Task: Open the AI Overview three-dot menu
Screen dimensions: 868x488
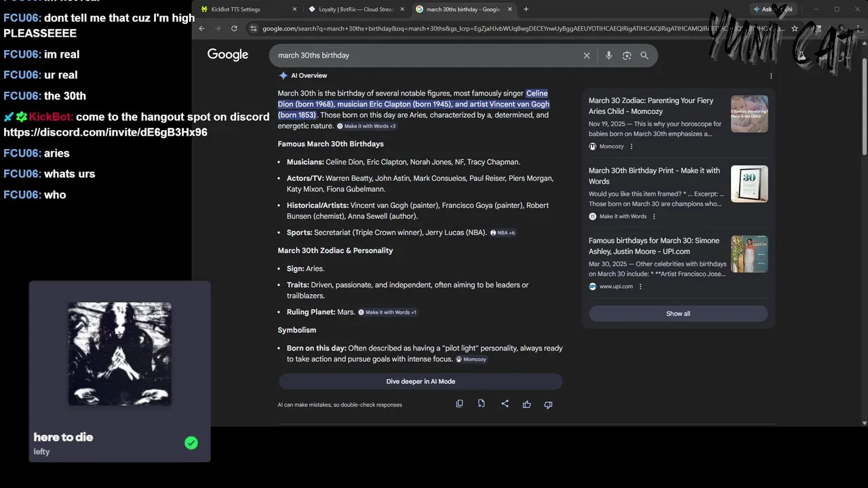Action: 771,76
